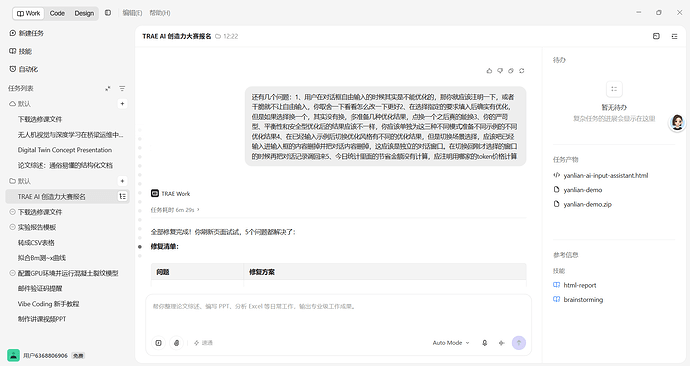Open the Auto Mode dropdown
Viewport: 690px width, 366px height.
[451, 343]
